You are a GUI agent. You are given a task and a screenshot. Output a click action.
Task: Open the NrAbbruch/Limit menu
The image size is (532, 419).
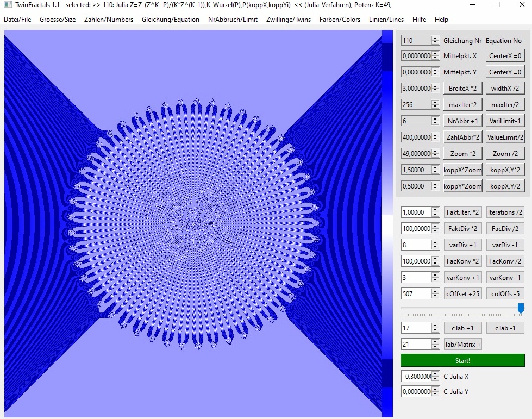click(x=233, y=20)
